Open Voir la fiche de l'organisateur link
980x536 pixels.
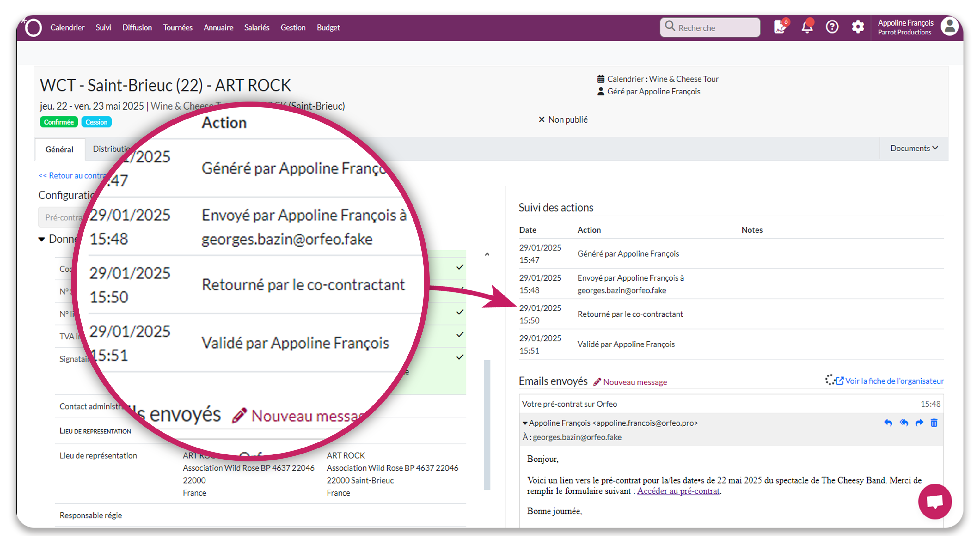pyautogui.click(x=890, y=381)
